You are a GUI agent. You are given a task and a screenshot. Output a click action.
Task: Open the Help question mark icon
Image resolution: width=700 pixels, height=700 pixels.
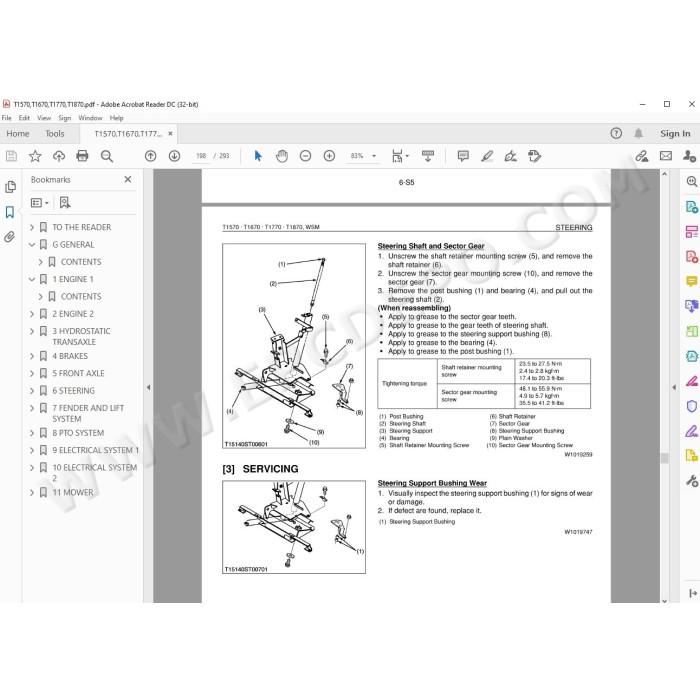(616, 133)
